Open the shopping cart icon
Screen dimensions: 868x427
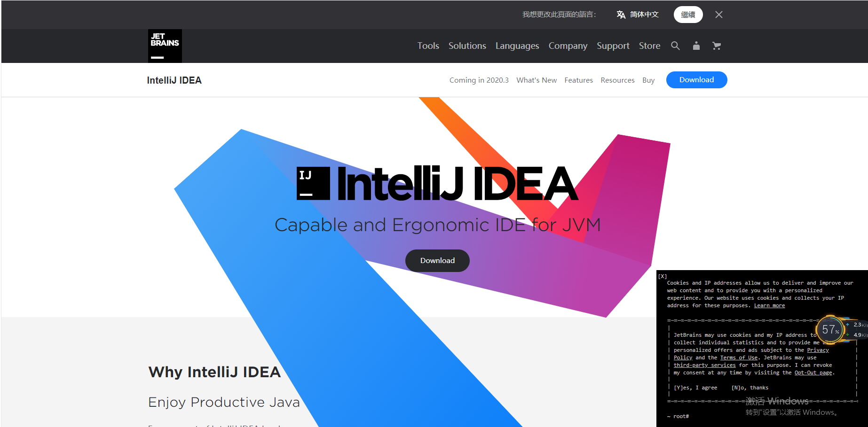pos(717,46)
